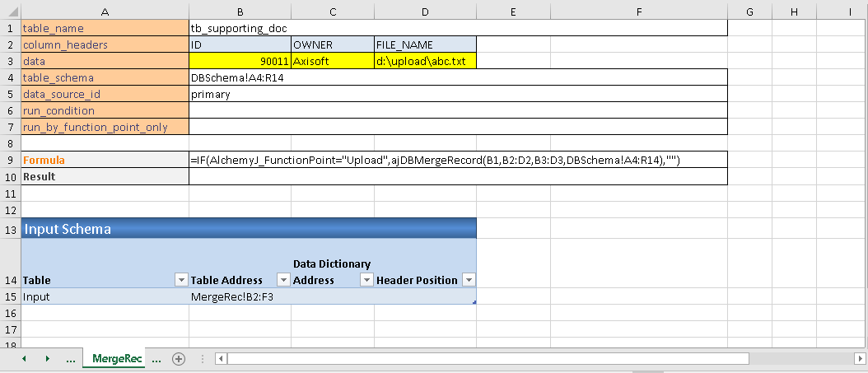
Task: Select row 9 header
Action: [x=10, y=159]
